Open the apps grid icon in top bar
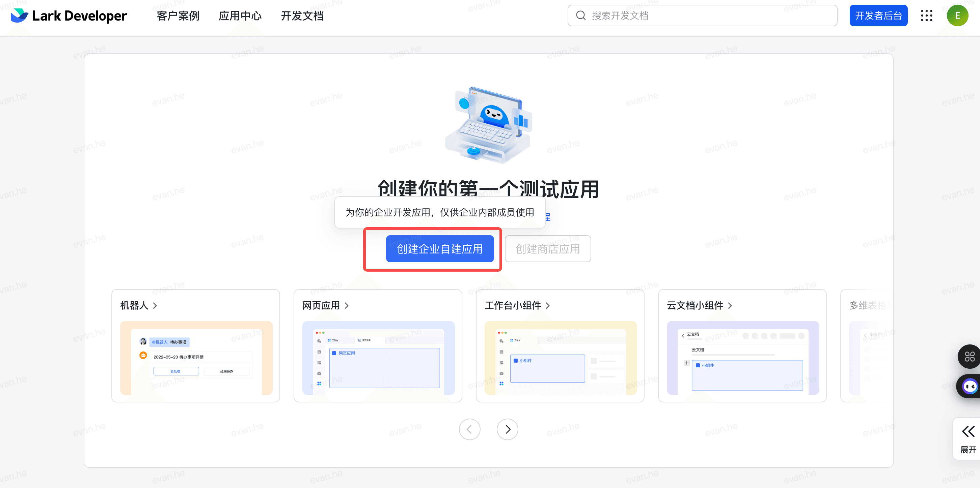This screenshot has height=488, width=980. click(927, 16)
